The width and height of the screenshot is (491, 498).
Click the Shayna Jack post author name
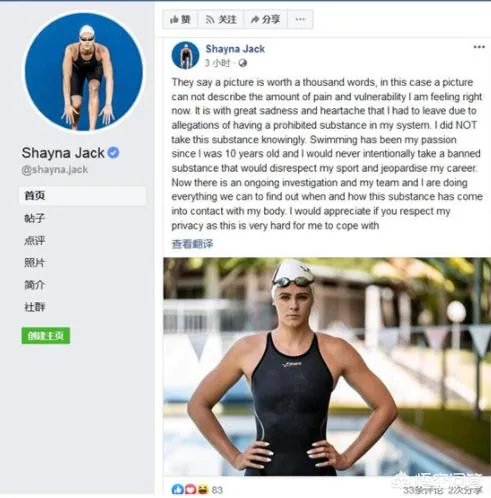tap(235, 49)
